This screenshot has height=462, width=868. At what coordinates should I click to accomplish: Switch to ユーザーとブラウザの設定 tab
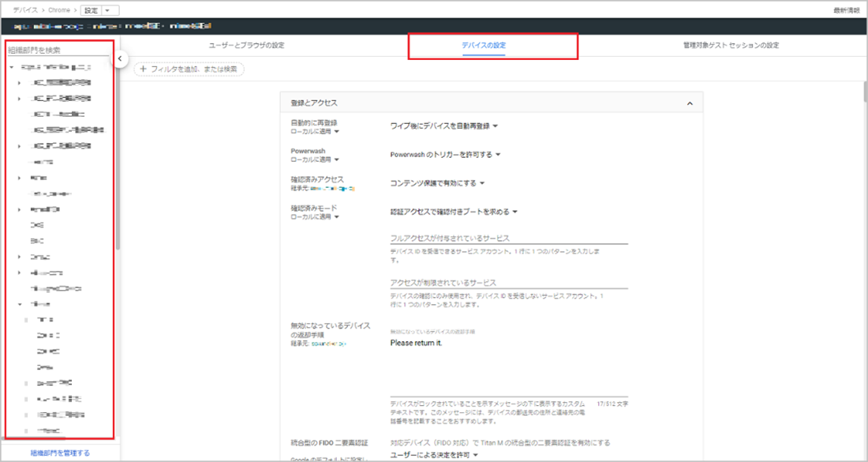point(246,46)
